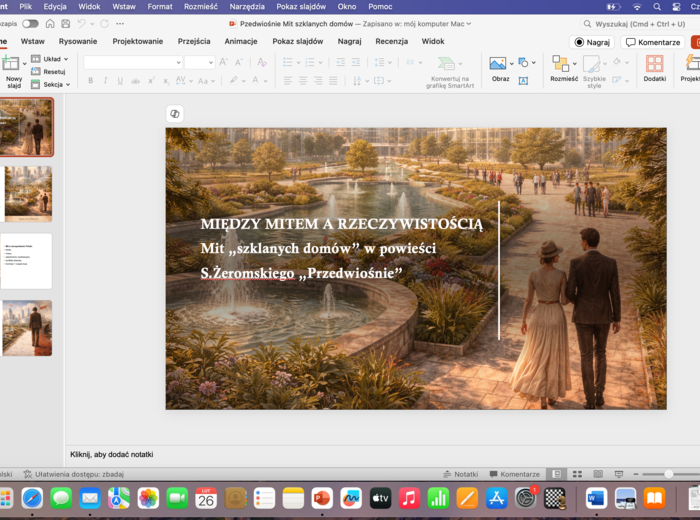Open PowerPoint from the Dock

[x=322, y=497]
